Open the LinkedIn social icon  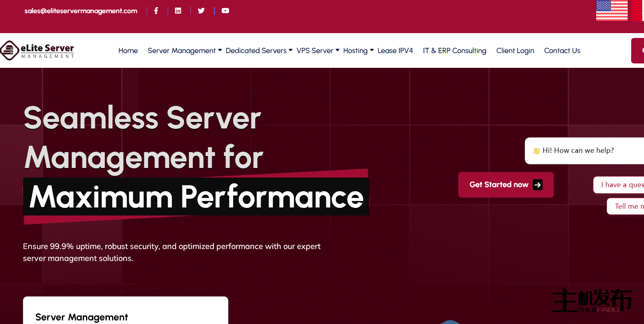(178, 11)
